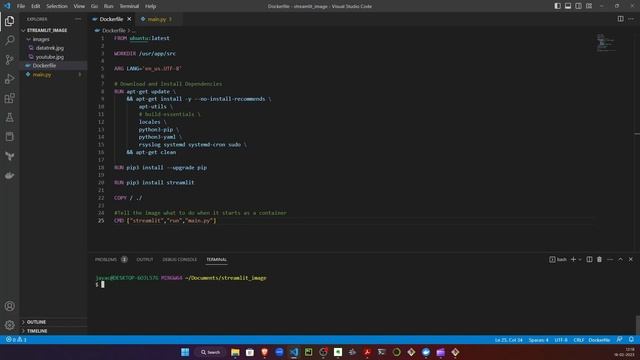Open File Explorer from taskbar

pos(235,352)
